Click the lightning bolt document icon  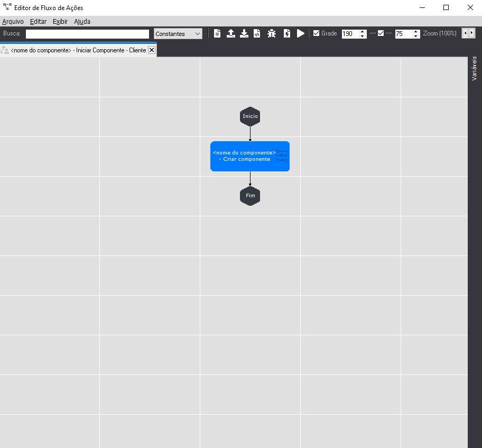click(287, 34)
